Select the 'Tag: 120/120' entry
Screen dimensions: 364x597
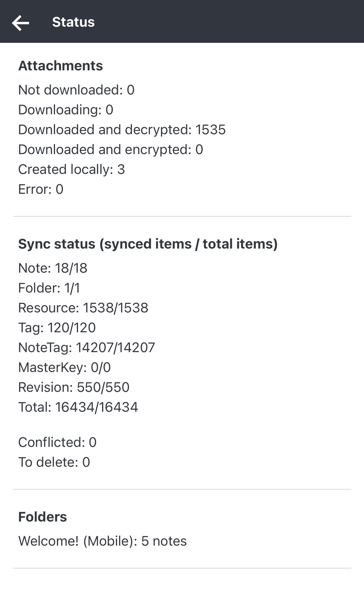click(x=57, y=328)
